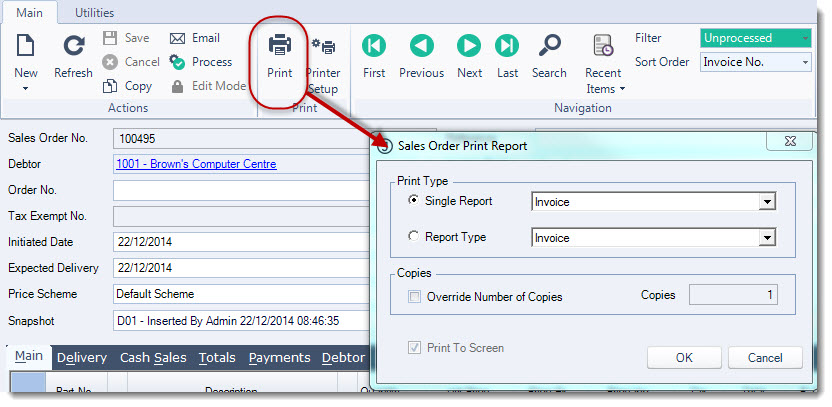Select the Main lower tab

tap(29, 357)
